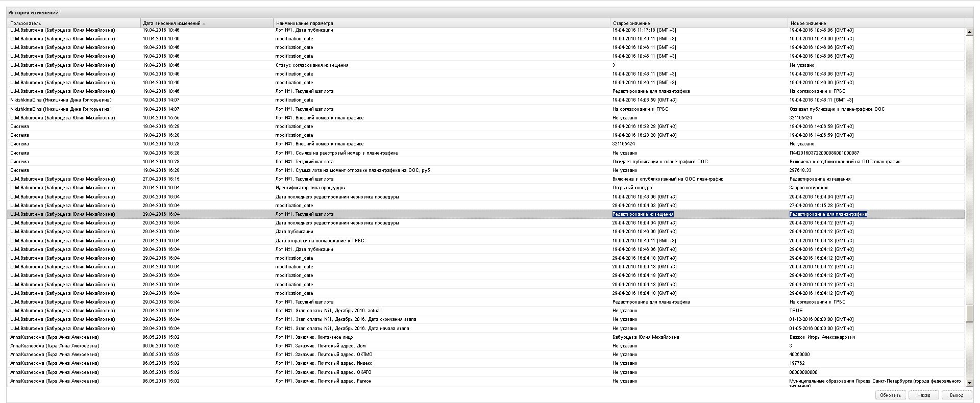Click the Почтовый адрес. ОКТМО parameter cell

click(x=324, y=355)
